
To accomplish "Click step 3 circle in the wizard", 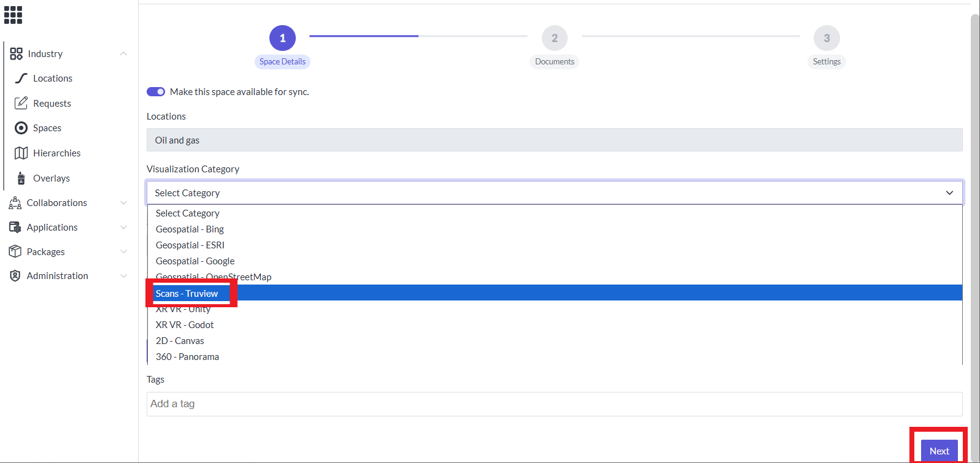I will pyautogui.click(x=827, y=38).
